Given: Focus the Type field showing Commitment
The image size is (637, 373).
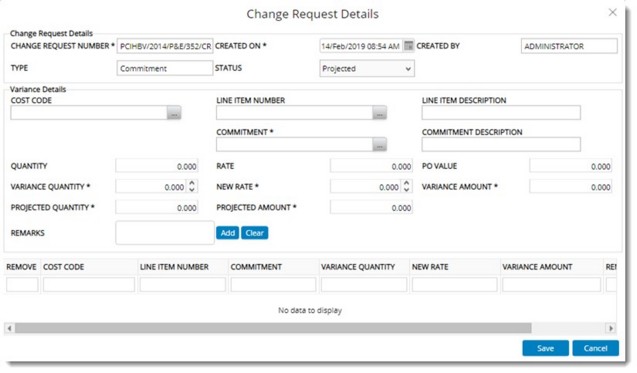Looking at the screenshot, I should [165, 68].
